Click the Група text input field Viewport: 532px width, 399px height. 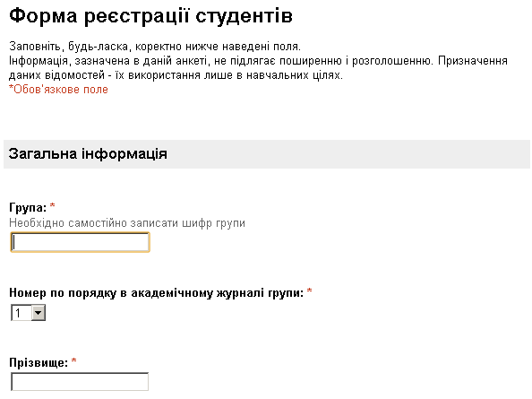coord(80,242)
